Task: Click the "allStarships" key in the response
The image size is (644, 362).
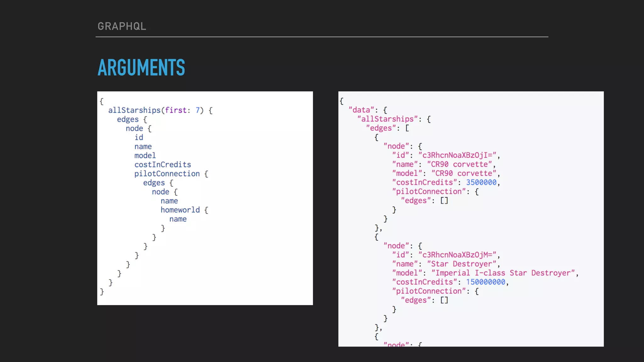Action: [387, 119]
